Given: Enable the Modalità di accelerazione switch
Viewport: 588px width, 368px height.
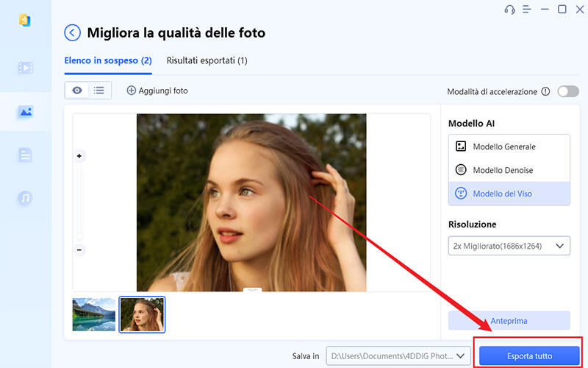Looking at the screenshot, I should click(x=568, y=92).
